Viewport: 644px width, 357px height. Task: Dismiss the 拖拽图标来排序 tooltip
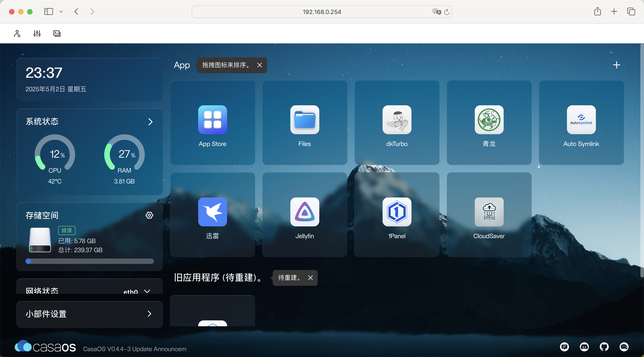259,65
